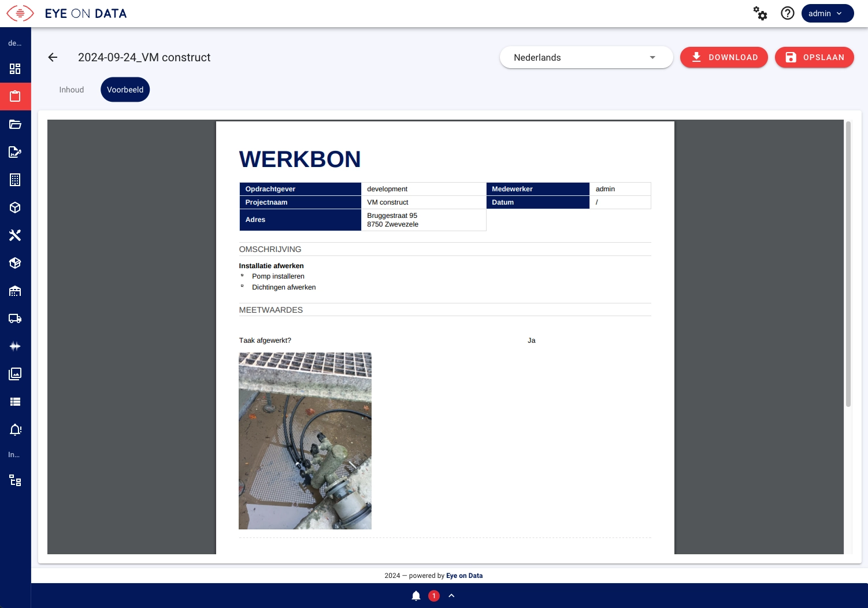This screenshot has width=868, height=608.
Task: Open the settings gears icon
Action: point(760,13)
